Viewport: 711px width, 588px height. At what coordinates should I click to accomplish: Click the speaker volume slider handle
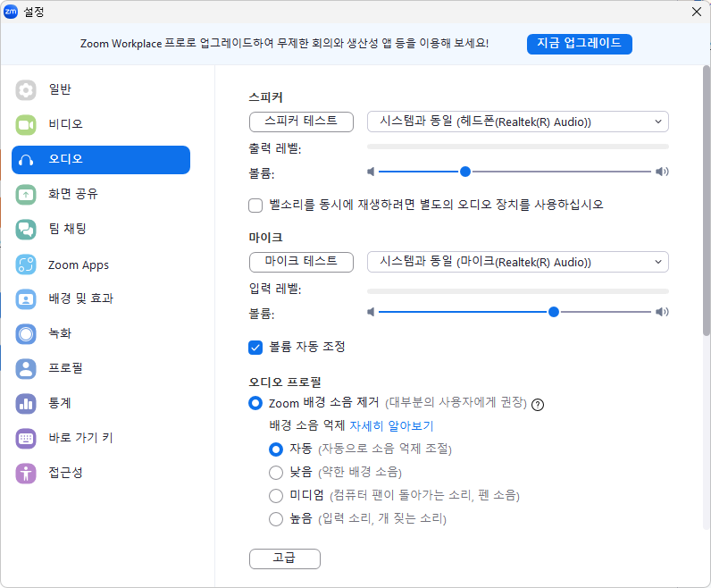tap(465, 172)
